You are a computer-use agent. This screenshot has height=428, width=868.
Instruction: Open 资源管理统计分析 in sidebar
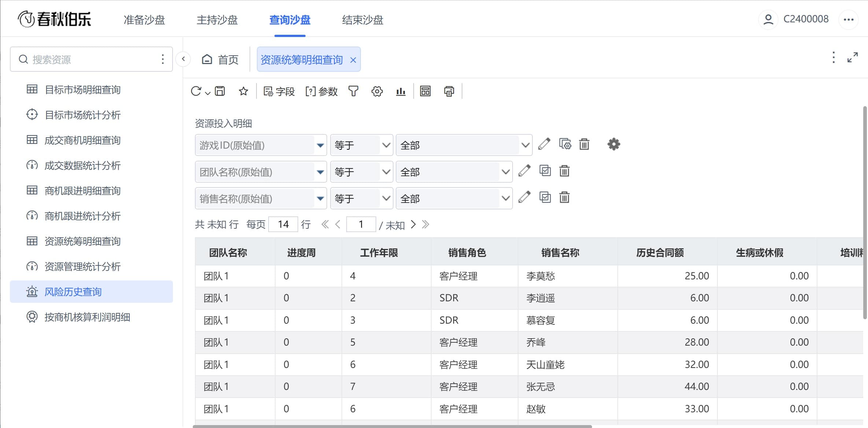click(92, 267)
